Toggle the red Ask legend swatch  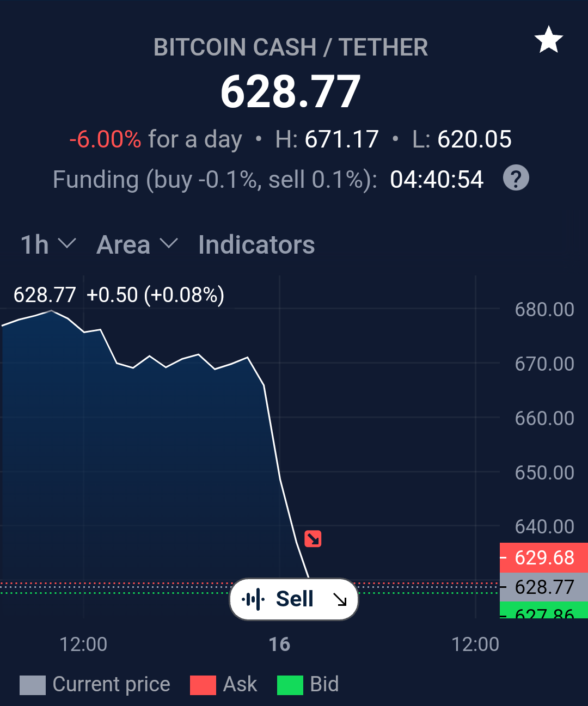203,685
